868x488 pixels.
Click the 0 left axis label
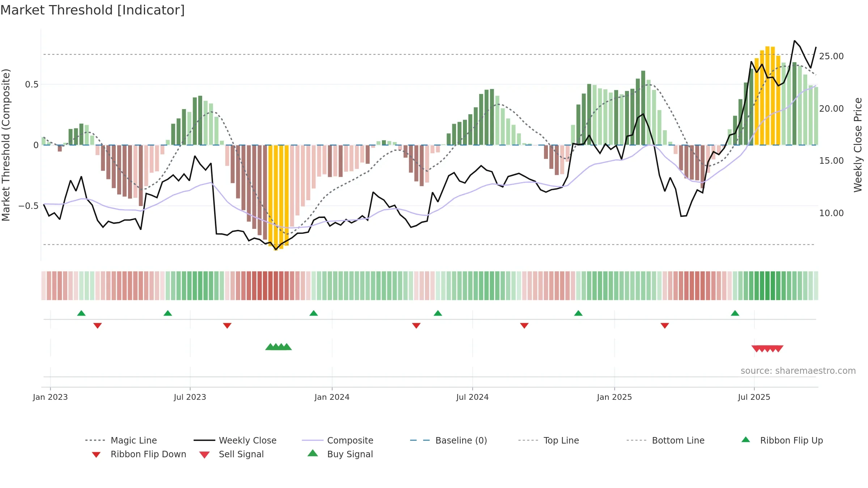pyautogui.click(x=36, y=145)
